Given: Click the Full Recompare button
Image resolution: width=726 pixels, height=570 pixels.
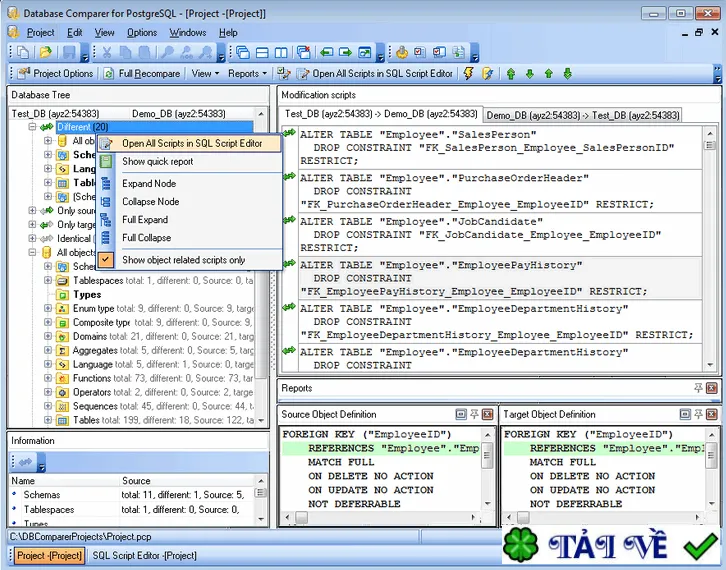Looking at the screenshot, I should pos(142,74).
